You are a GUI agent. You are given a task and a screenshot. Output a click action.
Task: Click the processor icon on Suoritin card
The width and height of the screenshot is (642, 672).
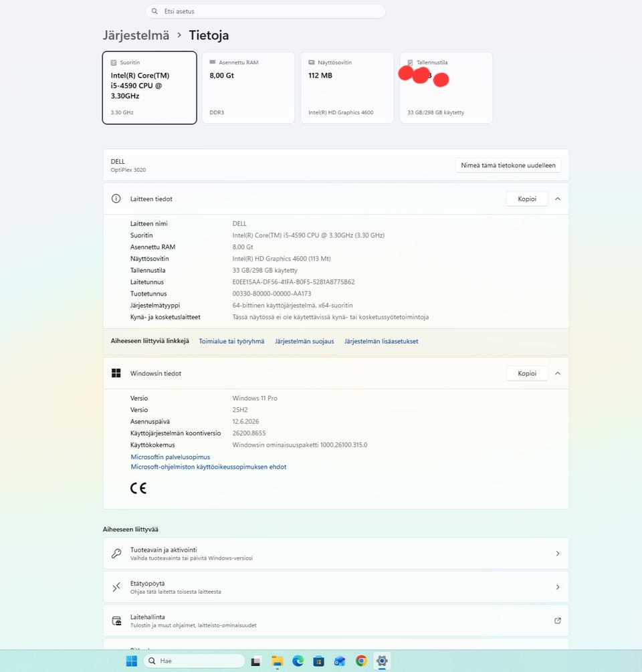point(114,63)
